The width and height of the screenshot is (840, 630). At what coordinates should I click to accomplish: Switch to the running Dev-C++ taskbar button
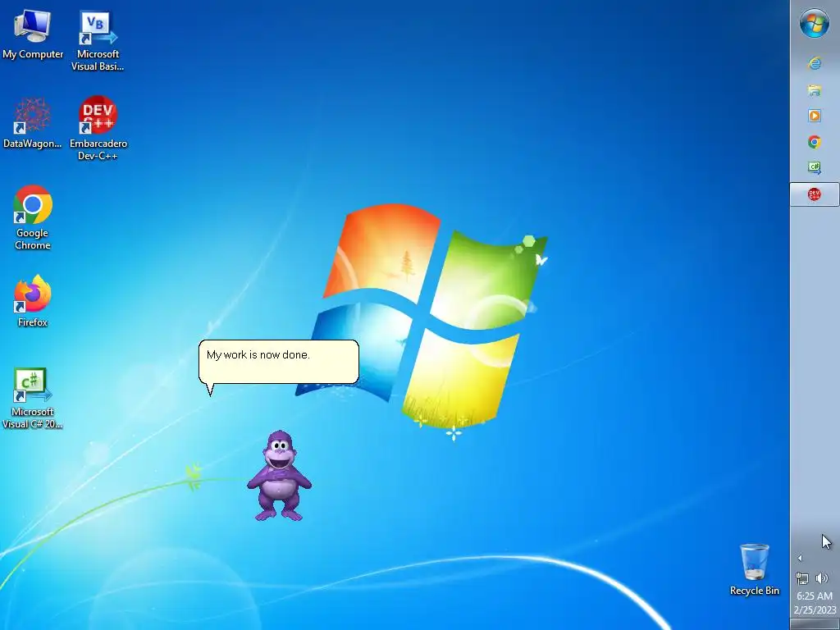point(815,194)
